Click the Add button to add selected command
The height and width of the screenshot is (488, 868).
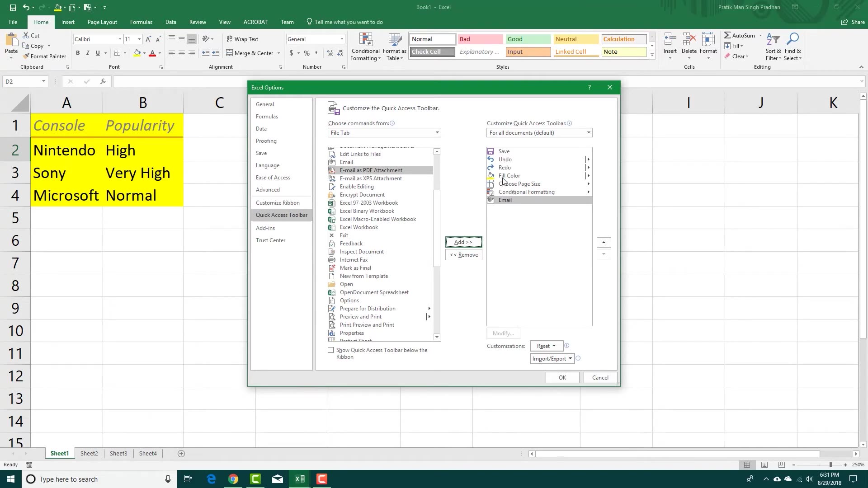coord(463,242)
